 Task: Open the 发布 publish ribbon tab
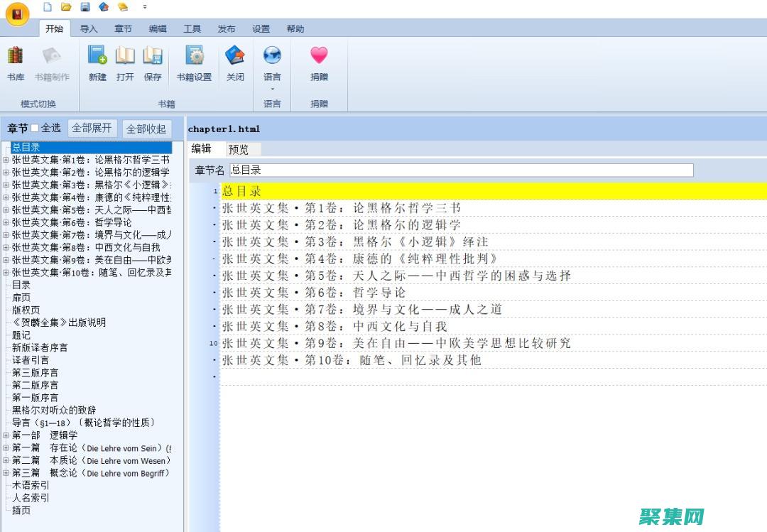226,29
